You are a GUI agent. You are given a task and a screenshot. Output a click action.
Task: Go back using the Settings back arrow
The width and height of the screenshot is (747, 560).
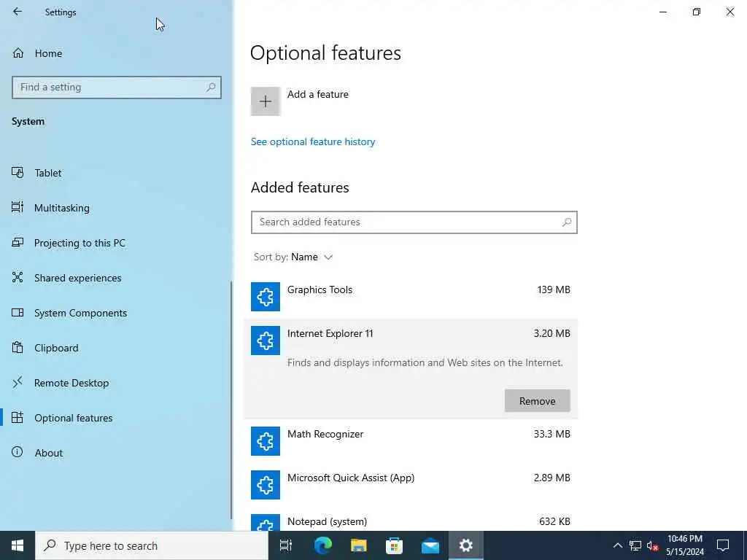(x=18, y=12)
